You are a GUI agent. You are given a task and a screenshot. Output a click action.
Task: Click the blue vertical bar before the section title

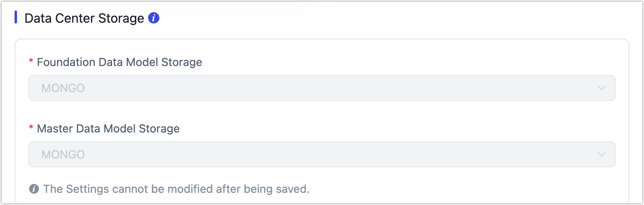pyautogui.click(x=16, y=17)
